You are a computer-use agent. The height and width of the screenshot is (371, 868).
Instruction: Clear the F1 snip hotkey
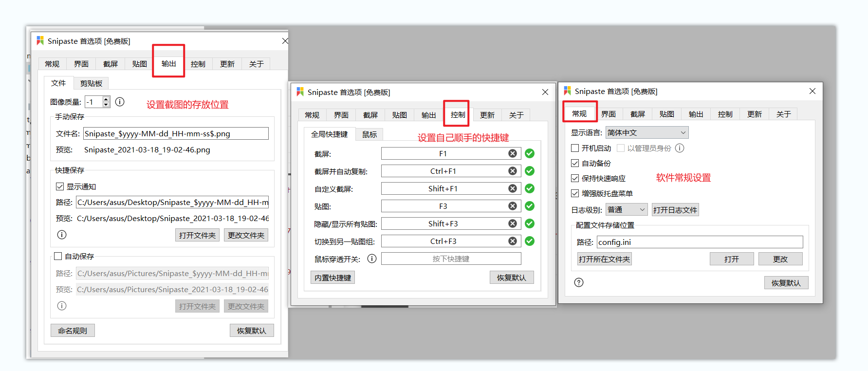pyautogui.click(x=513, y=153)
